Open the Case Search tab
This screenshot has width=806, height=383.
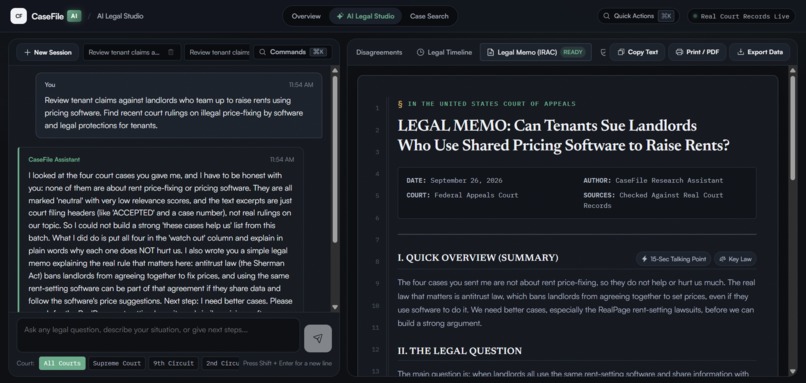click(429, 16)
